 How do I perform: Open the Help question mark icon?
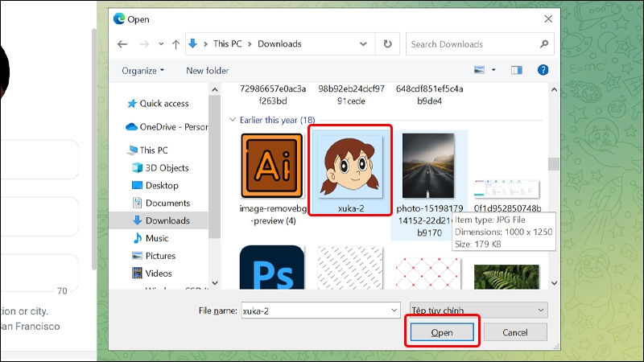point(543,70)
